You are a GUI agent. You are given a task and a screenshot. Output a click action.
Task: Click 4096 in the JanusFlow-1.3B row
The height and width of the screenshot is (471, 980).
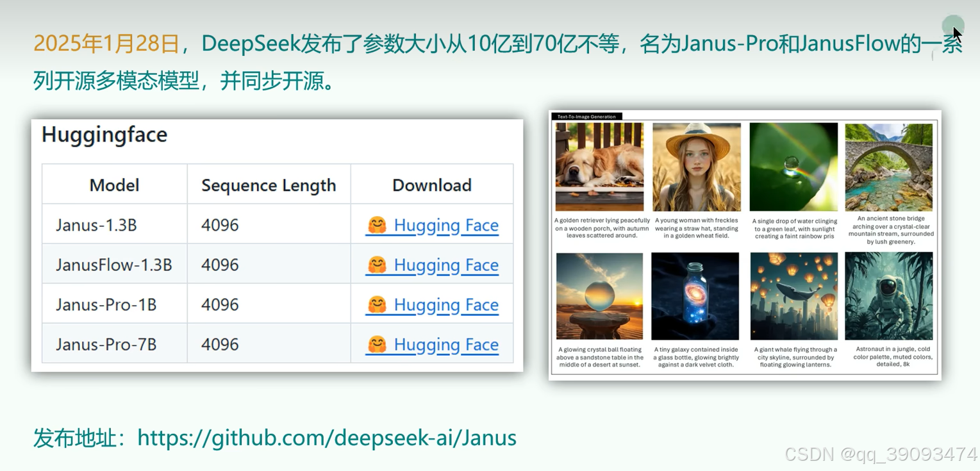click(220, 265)
